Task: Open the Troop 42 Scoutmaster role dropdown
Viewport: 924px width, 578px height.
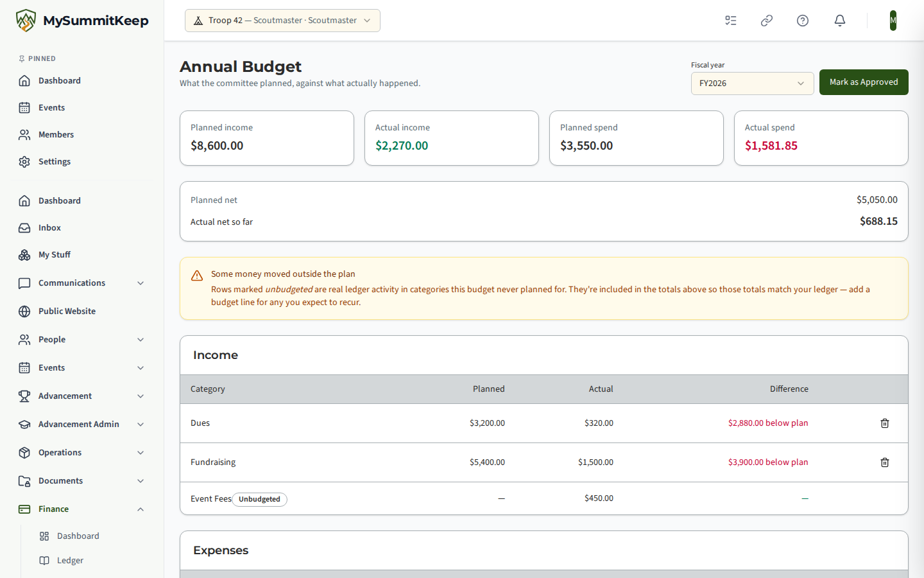Action: coord(282,21)
